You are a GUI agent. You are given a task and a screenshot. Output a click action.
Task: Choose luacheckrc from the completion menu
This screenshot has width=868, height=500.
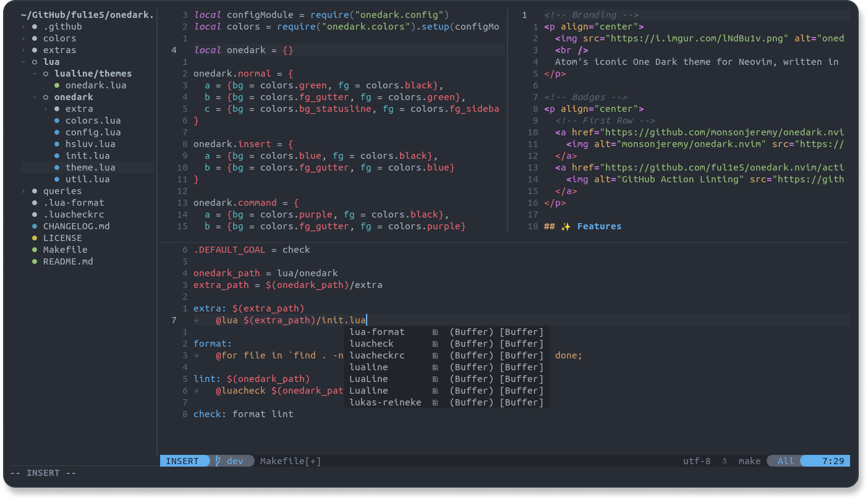tap(446, 355)
